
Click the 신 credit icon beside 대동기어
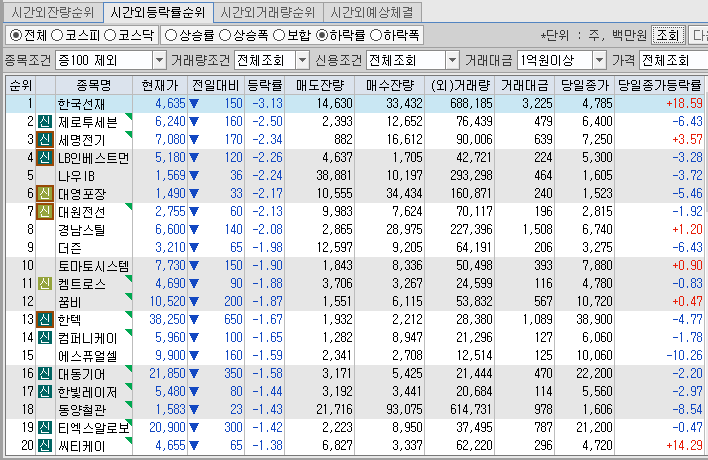pyautogui.click(x=45, y=374)
